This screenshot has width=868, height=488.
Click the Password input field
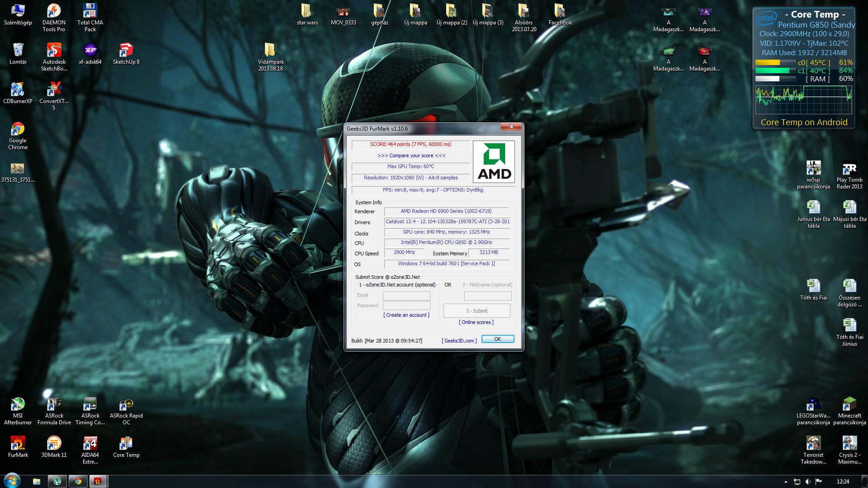406,306
